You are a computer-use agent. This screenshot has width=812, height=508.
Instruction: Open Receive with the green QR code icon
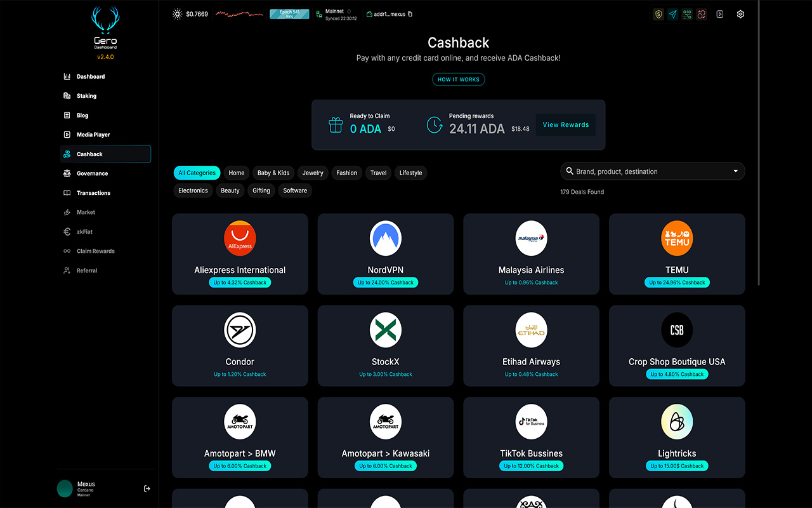click(x=687, y=14)
